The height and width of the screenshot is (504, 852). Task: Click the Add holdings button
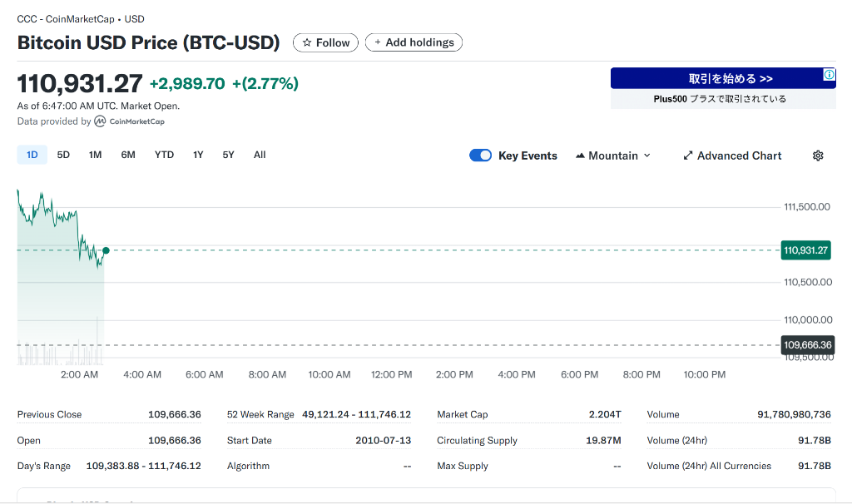tap(414, 42)
